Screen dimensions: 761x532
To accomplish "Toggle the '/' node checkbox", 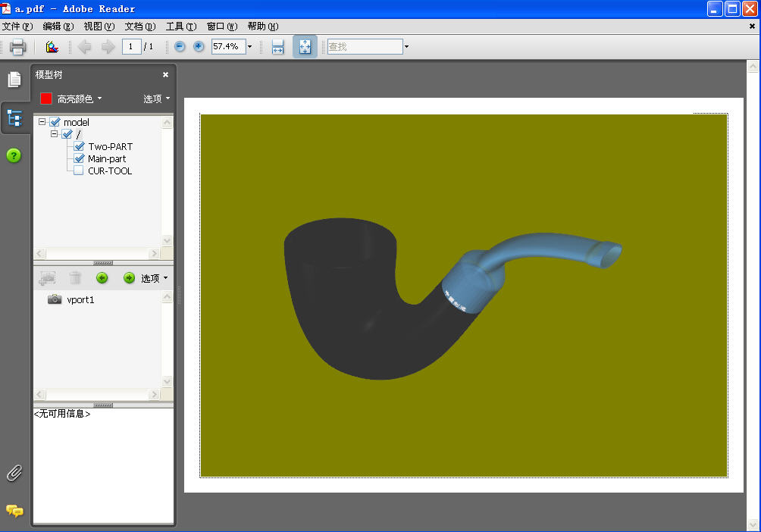I will [67, 134].
